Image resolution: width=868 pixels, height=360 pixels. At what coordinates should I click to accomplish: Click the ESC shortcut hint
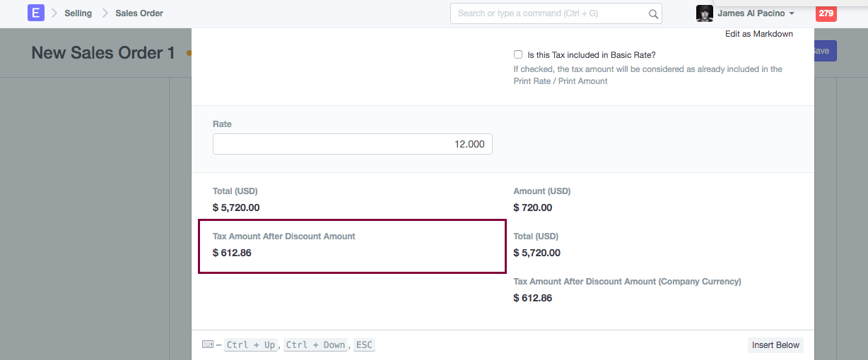pos(364,345)
